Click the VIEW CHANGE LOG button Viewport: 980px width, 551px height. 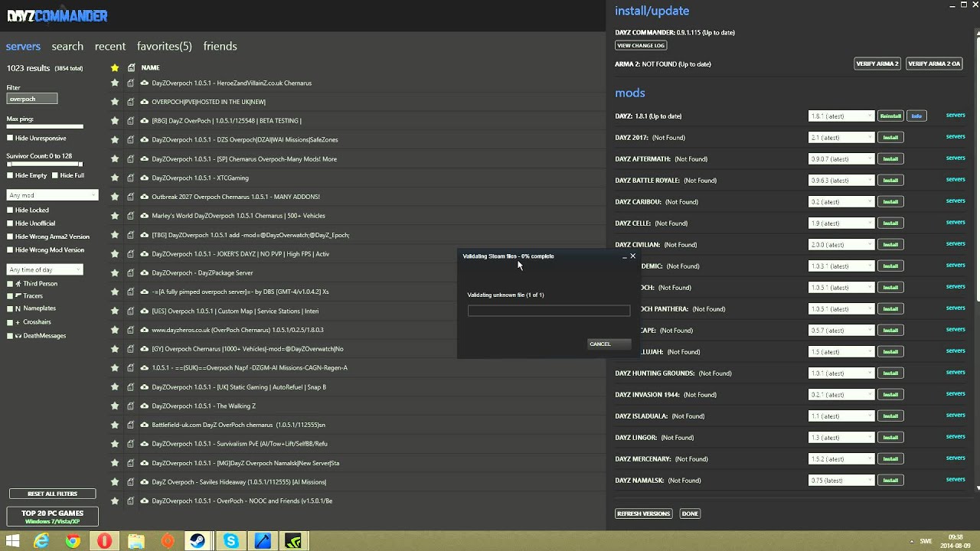(641, 46)
